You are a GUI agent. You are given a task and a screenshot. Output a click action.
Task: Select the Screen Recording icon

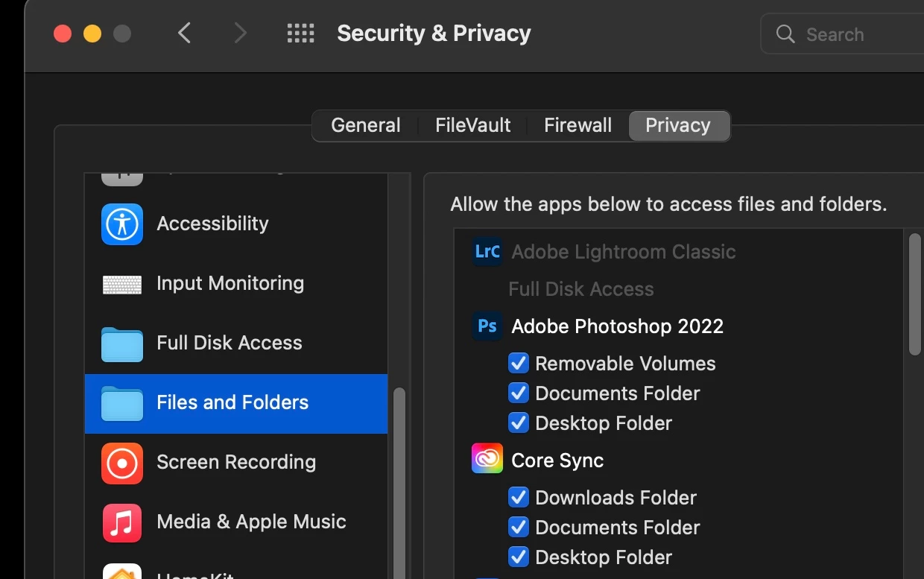pyautogui.click(x=122, y=463)
